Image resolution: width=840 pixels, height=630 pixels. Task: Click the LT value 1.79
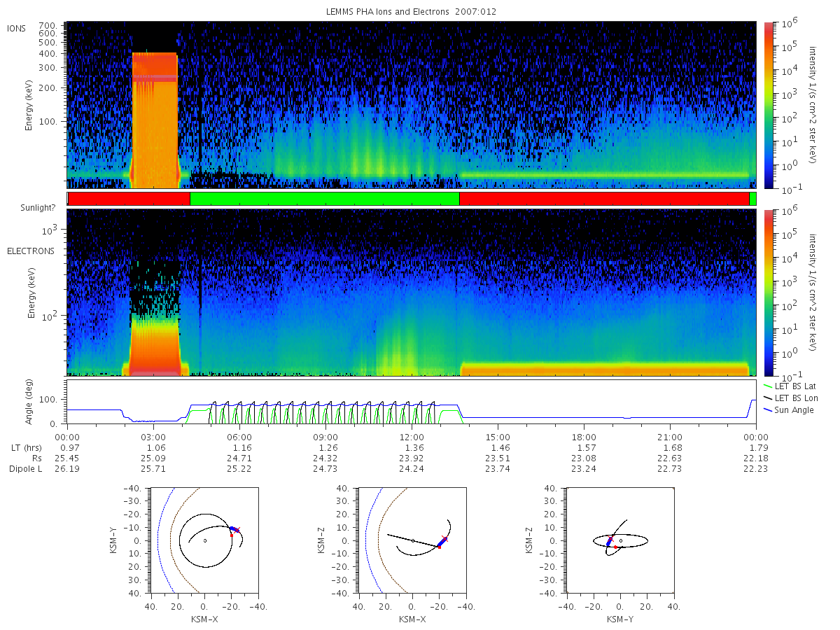759,447
